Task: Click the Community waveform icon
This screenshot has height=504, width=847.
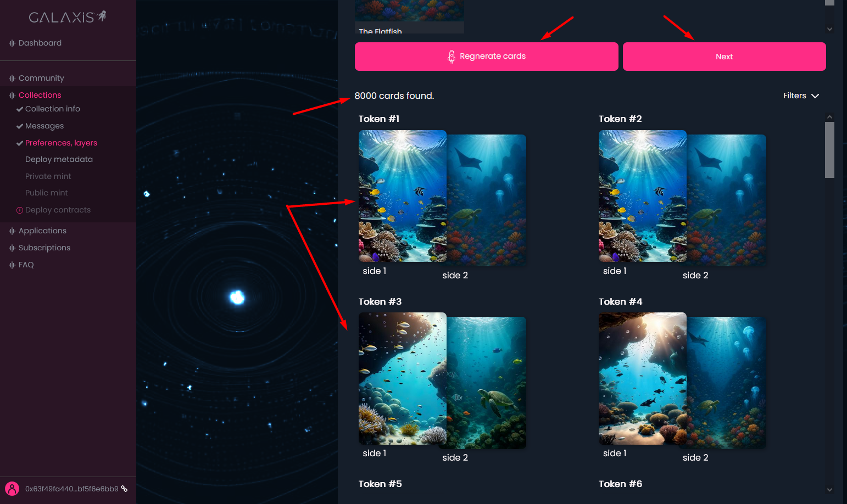Action: click(12, 78)
